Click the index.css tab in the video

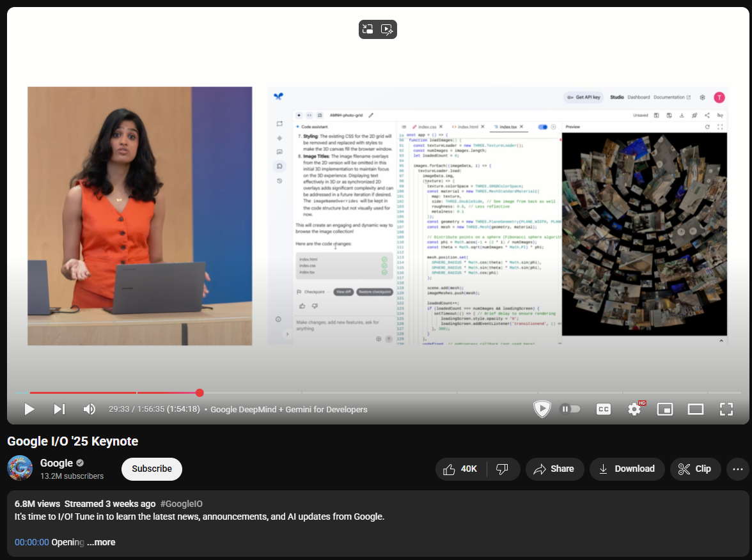(427, 127)
